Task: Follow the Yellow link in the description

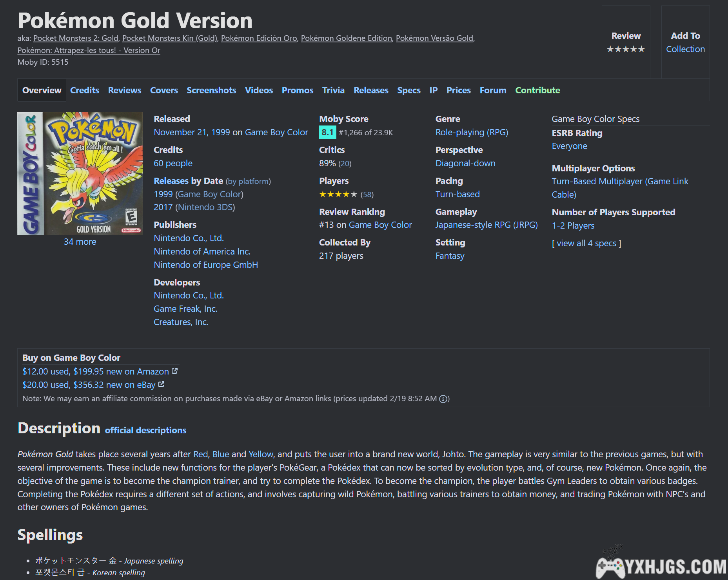Action: (x=261, y=454)
